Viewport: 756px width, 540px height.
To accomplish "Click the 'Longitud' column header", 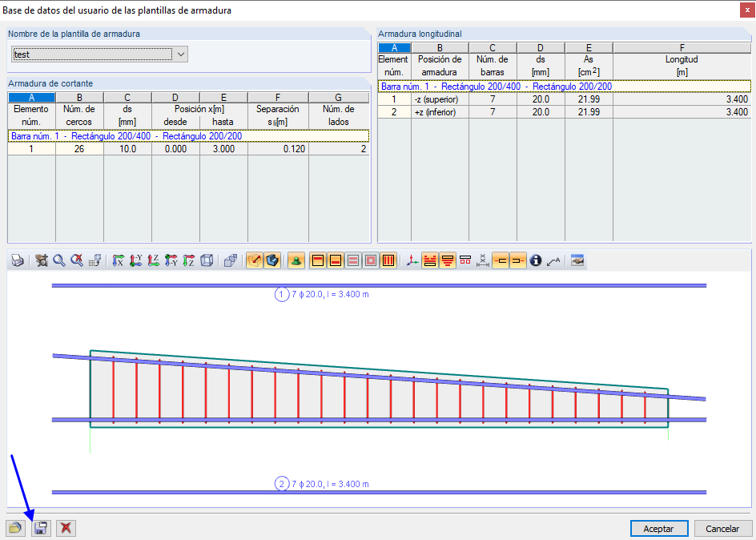I will tap(682, 66).
